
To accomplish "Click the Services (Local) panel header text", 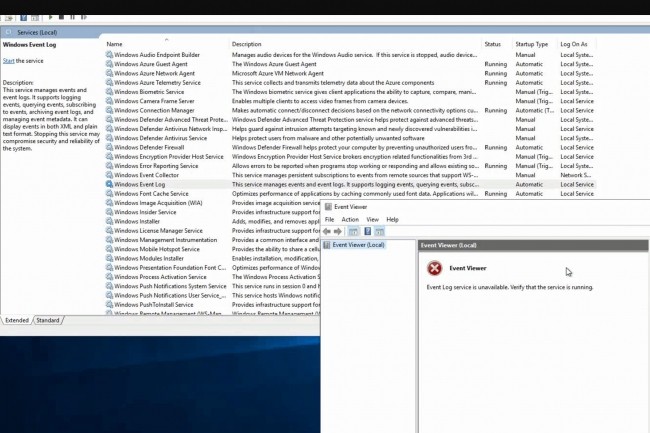I will [x=37, y=32].
